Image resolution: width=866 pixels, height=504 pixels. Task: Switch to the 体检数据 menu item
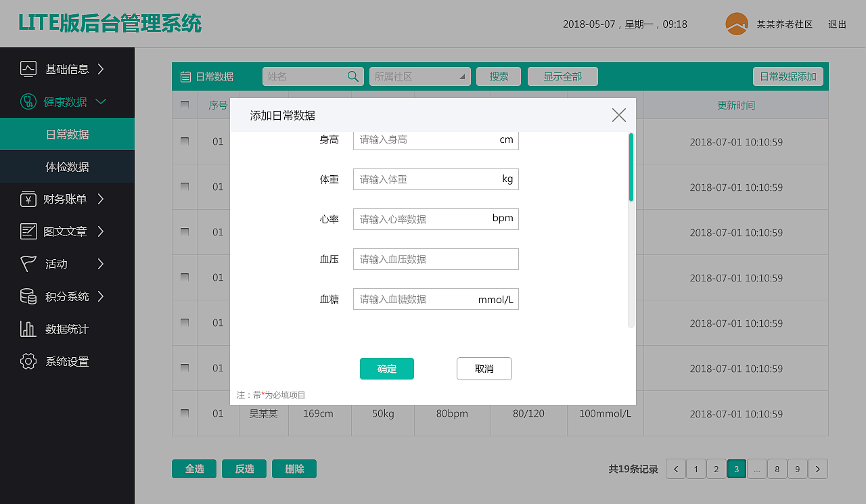click(68, 166)
